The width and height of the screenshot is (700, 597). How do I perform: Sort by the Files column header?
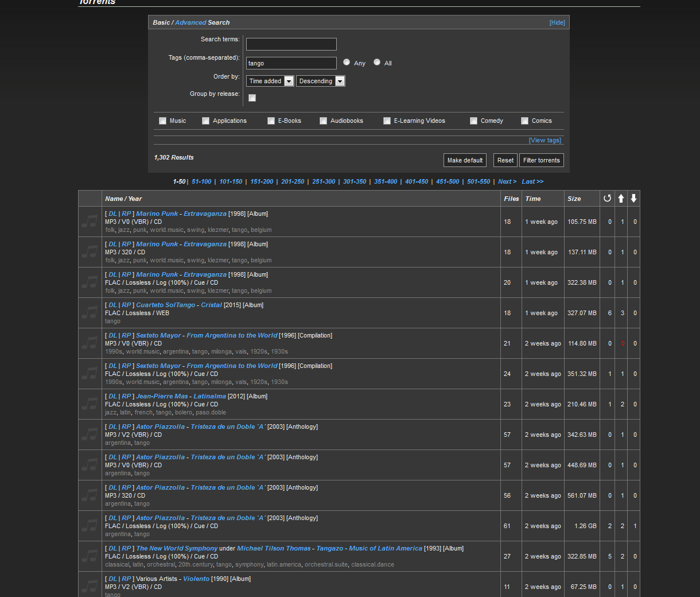[512, 199]
